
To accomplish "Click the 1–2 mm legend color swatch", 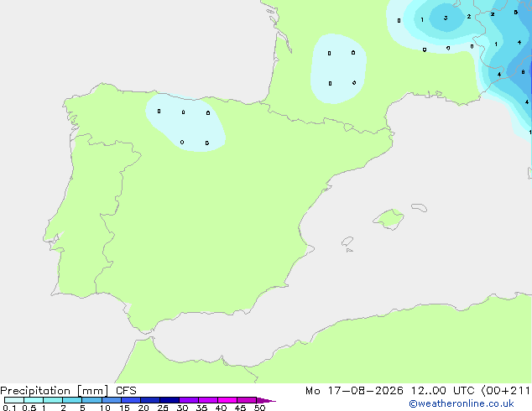I will [53, 400].
